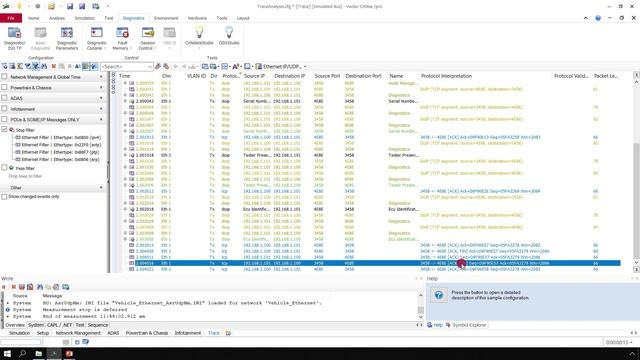Switch to Simulation ribbon tab
This screenshot has height=360, width=640.
[84, 18]
